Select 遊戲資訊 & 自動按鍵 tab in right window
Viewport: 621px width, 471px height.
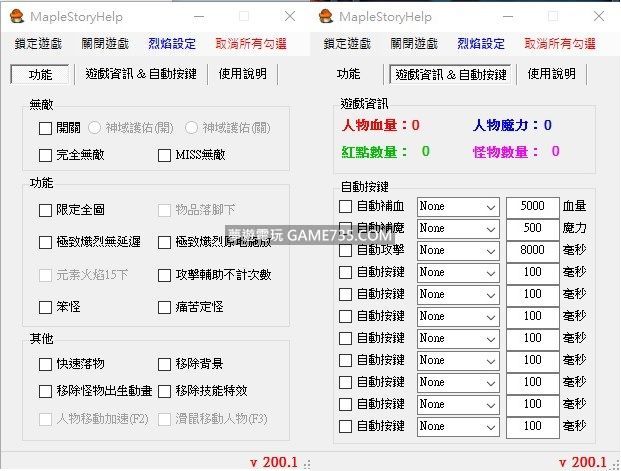click(451, 74)
